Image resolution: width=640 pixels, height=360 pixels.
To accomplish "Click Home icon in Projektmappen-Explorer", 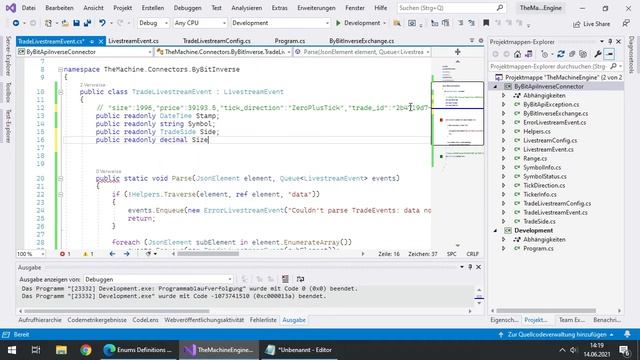I will click(517, 54).
